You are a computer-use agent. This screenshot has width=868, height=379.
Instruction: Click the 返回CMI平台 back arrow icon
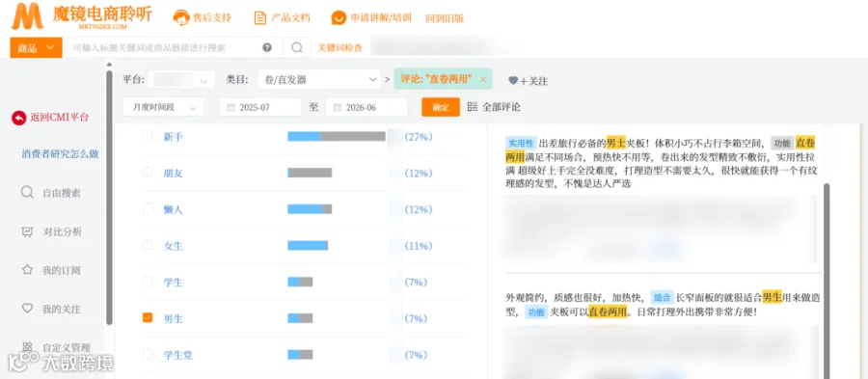[19, 118]
